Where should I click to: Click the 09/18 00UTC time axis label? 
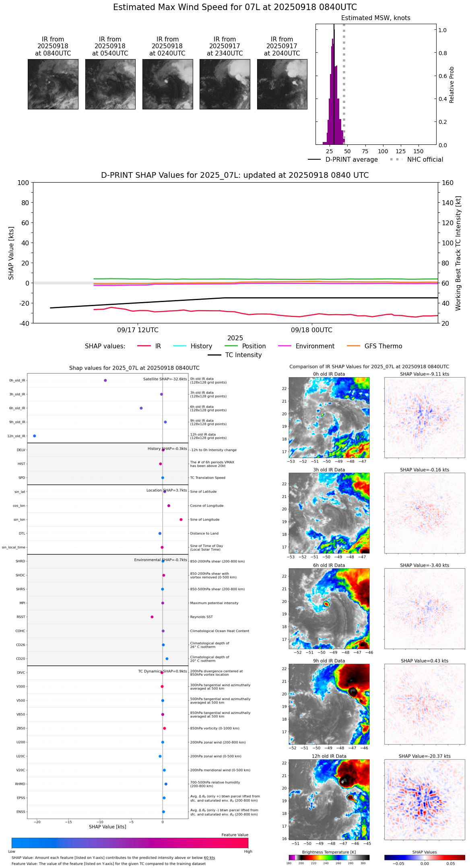[311, 330]
